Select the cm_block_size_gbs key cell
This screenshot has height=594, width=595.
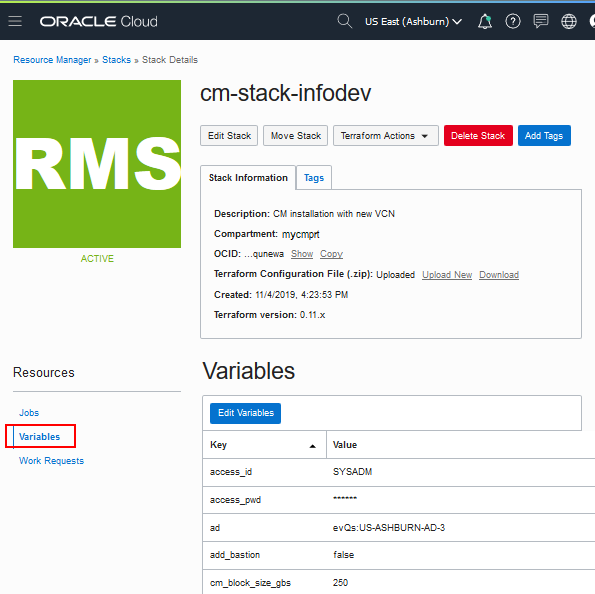(x=250, y=583)
